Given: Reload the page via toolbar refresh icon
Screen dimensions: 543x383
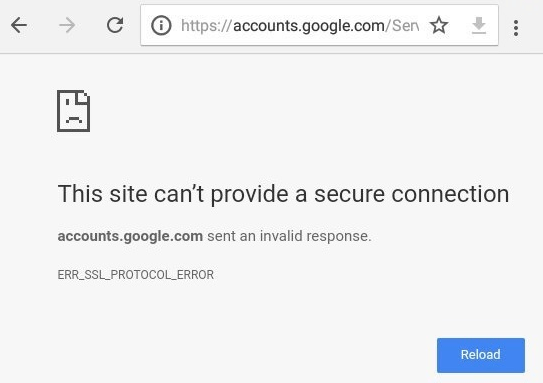Looking at the screenshot, I should coord(115,25).
